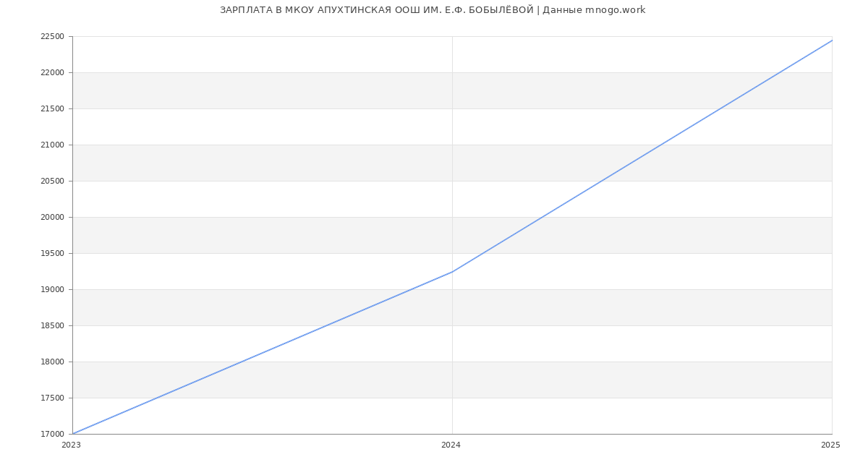This screenshot has height=470, width=868.
Task: Click the chart title text
Action: click(433, 10)
